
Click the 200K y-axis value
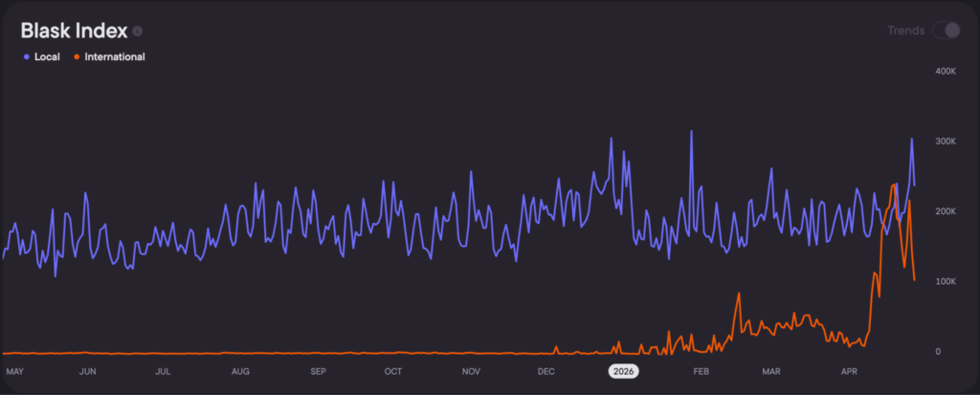pyautogui.click(x=947, y=211)
